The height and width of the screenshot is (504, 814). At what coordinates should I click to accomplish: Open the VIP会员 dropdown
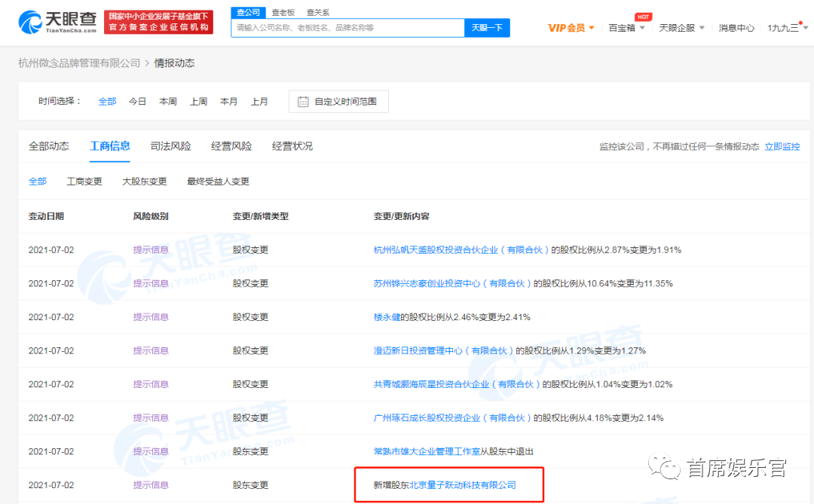[571, 28]
